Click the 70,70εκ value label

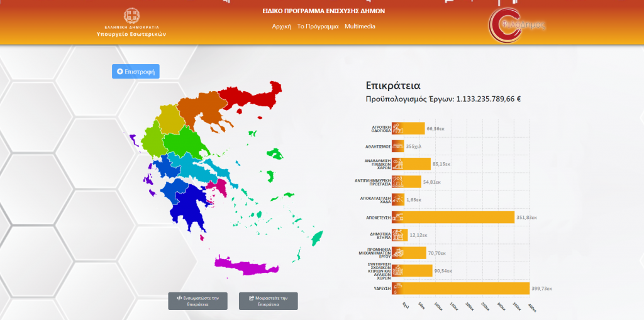[438, 253]
